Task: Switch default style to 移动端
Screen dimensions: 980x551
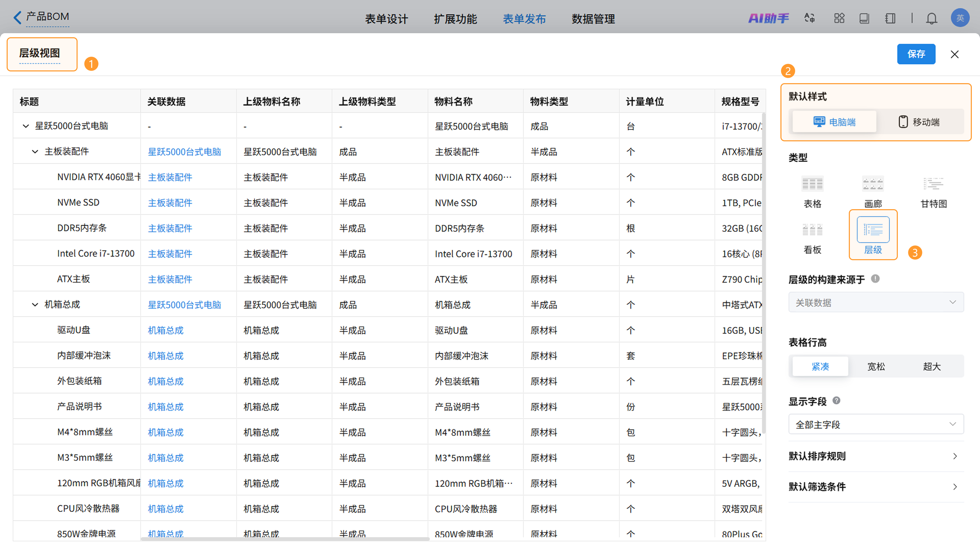Action: [919, 122]
